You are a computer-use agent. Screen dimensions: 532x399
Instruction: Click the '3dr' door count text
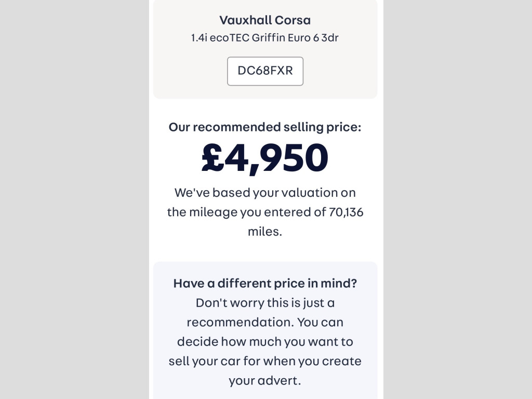pos(330,38)
